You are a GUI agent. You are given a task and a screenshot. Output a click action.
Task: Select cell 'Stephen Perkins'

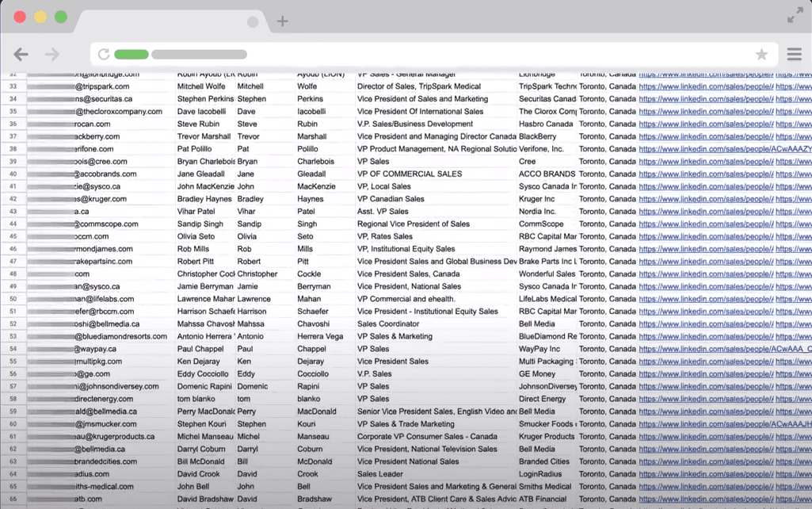[205, 99]
